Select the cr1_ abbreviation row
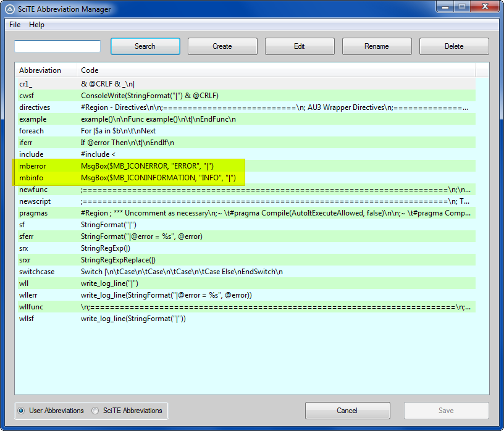 pos(245,84)
